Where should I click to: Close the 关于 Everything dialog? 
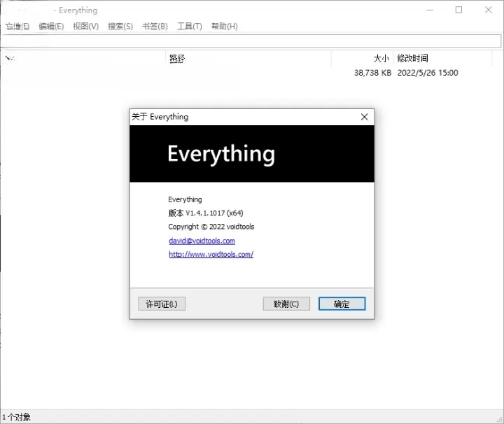coord(364,117)
